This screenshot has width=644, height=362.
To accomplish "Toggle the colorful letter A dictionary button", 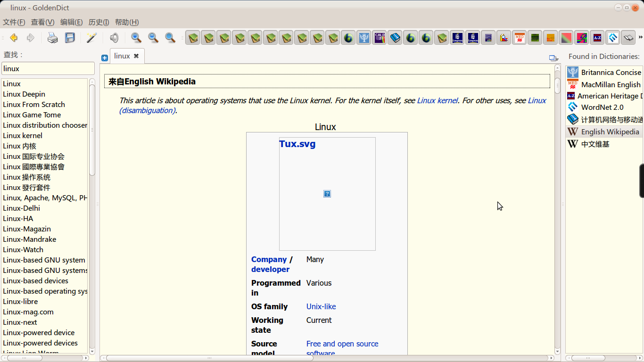I will (x=582, y=38).
